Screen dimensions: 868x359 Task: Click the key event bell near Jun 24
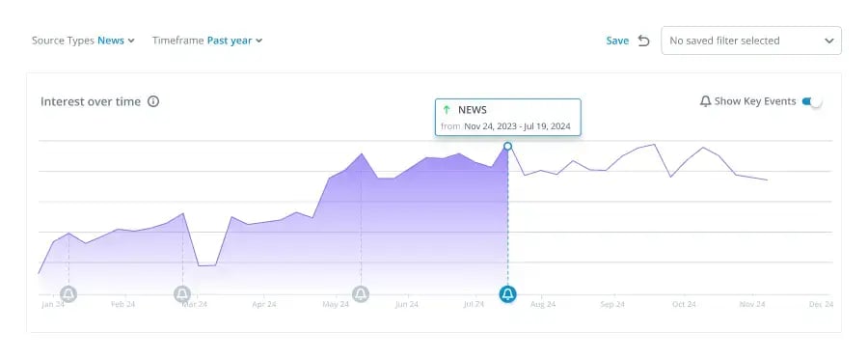point(361,293)
